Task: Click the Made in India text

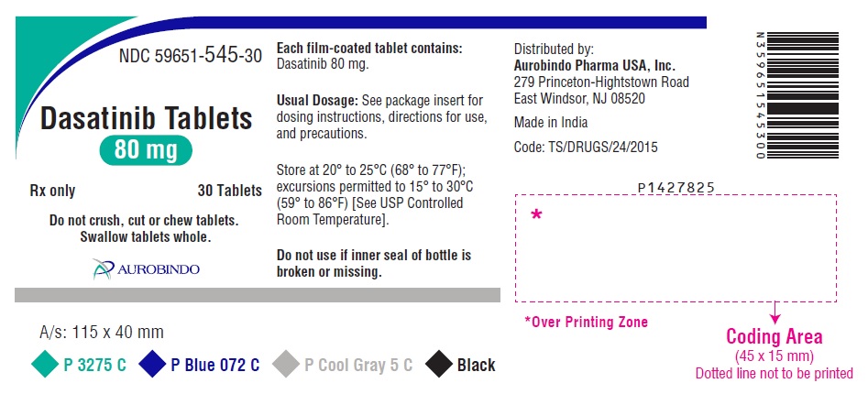Action: 551,123
